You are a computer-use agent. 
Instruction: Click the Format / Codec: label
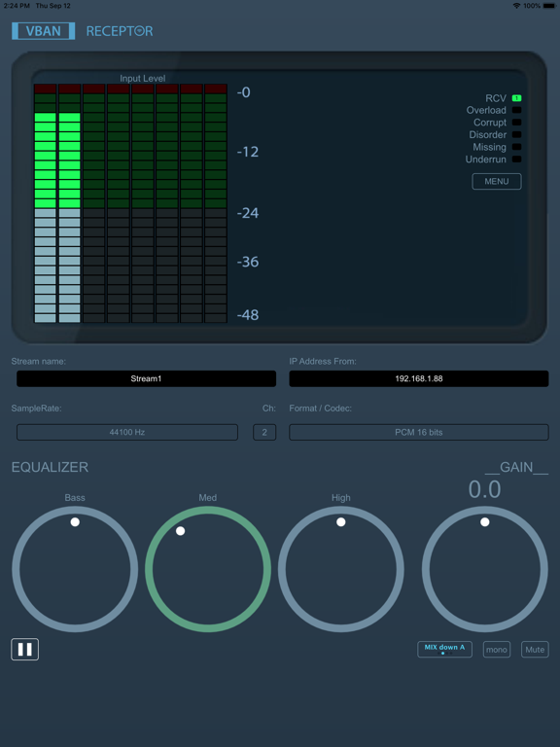tap(321, 409)
